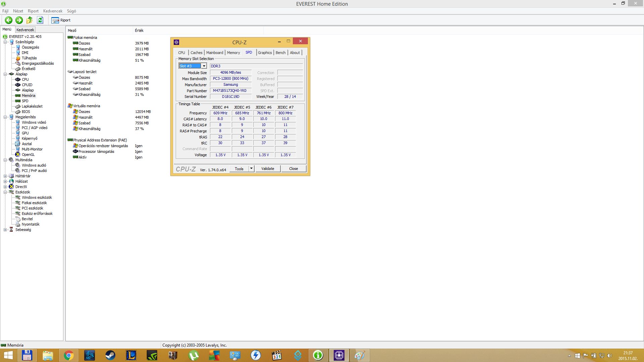This screenshot has width=644, height=362.
Task: Open File Explorer from the taskbar
Action: 48,355
